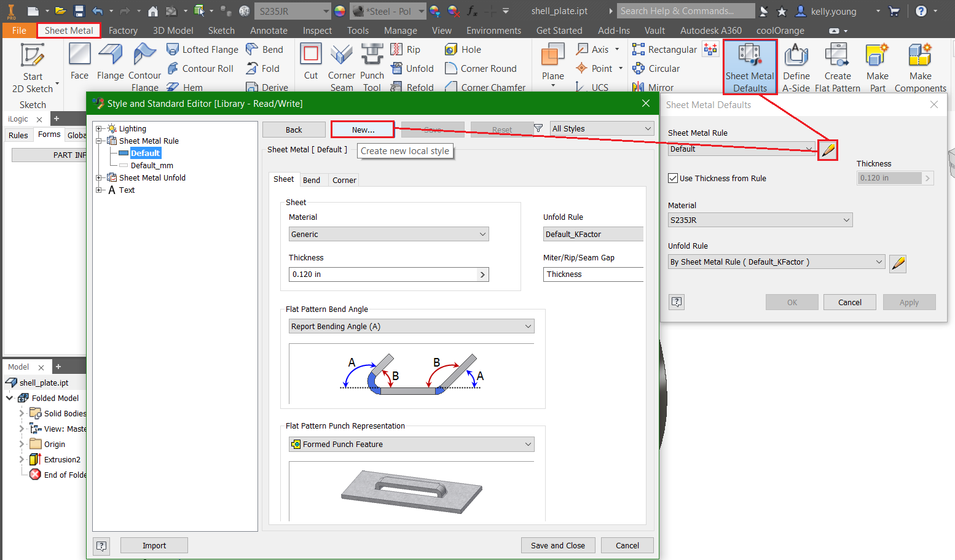Click the Save and Close button

point(557,546)
